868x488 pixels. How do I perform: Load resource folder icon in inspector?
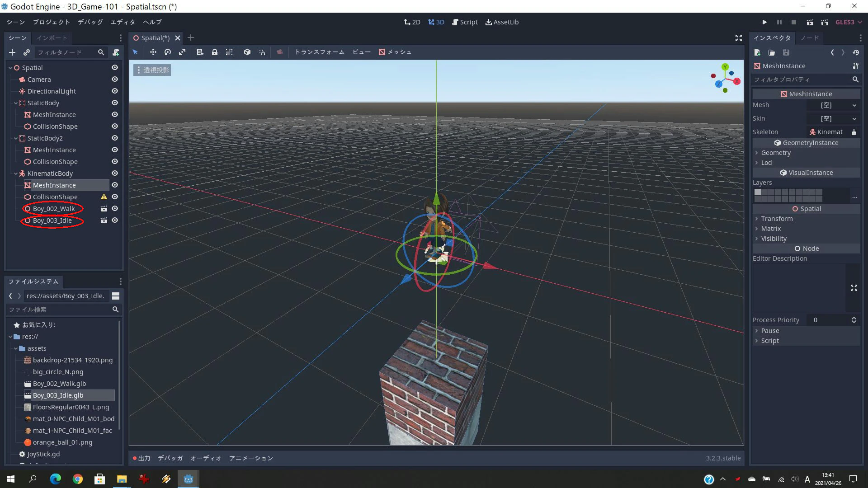coord(772,52)
